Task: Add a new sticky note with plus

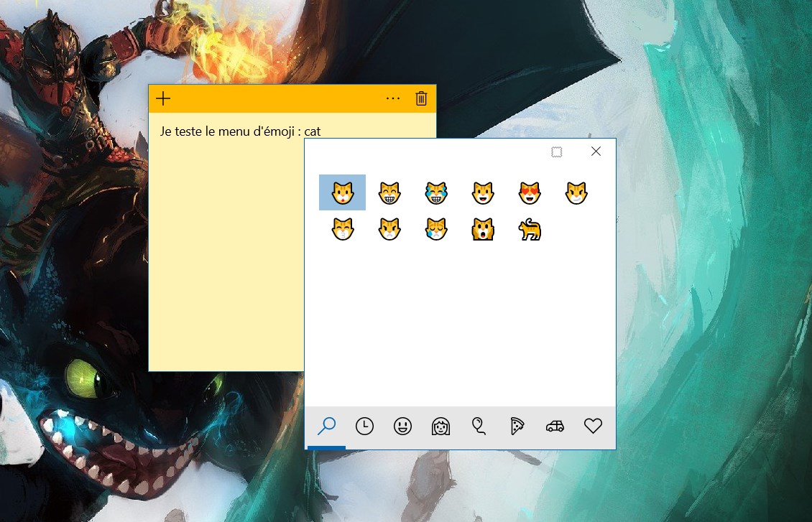Action: pos(164,98)
